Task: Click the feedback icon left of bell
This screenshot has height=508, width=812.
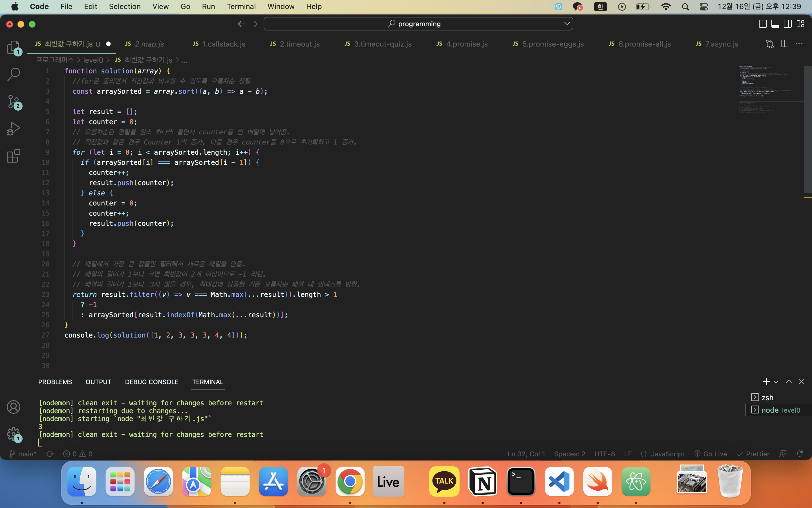Action: [x=782, y=454]
